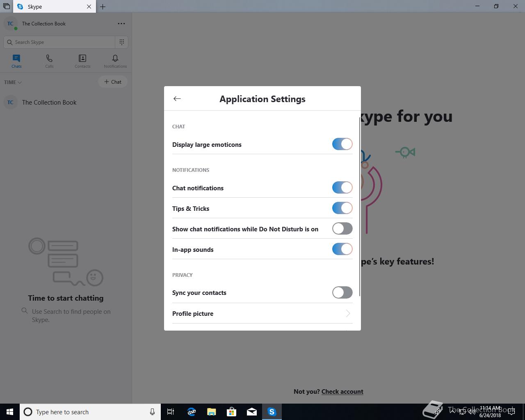The width and height of the screenshot is (525, 420).
Task: View the Notifications tab
Action: point(115,61)
